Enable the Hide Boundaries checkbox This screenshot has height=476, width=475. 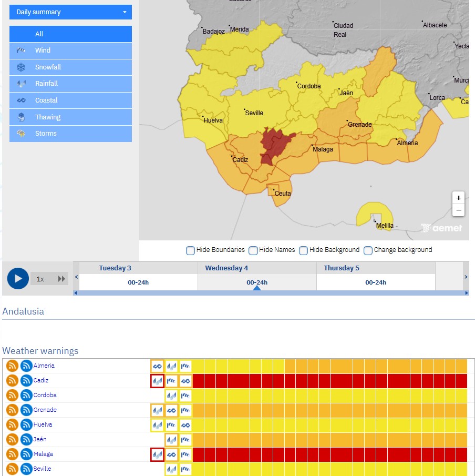coord(190,250)
